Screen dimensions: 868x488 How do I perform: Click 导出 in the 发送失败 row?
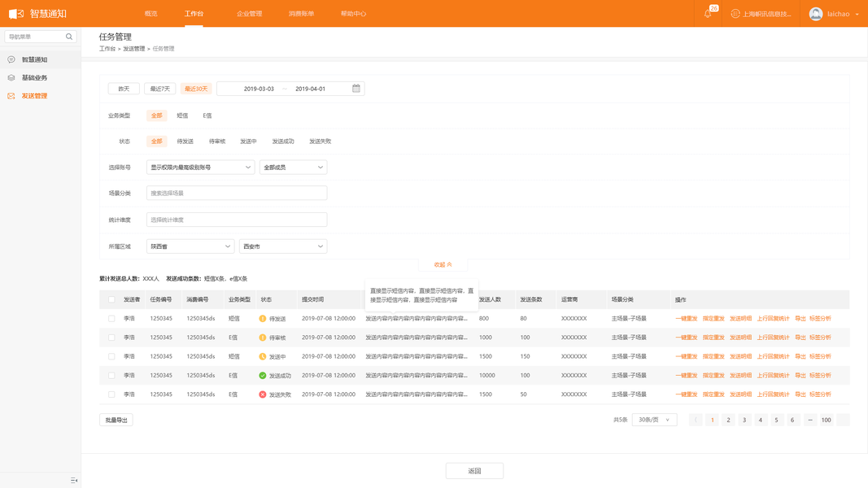click(x=800, y=394)
